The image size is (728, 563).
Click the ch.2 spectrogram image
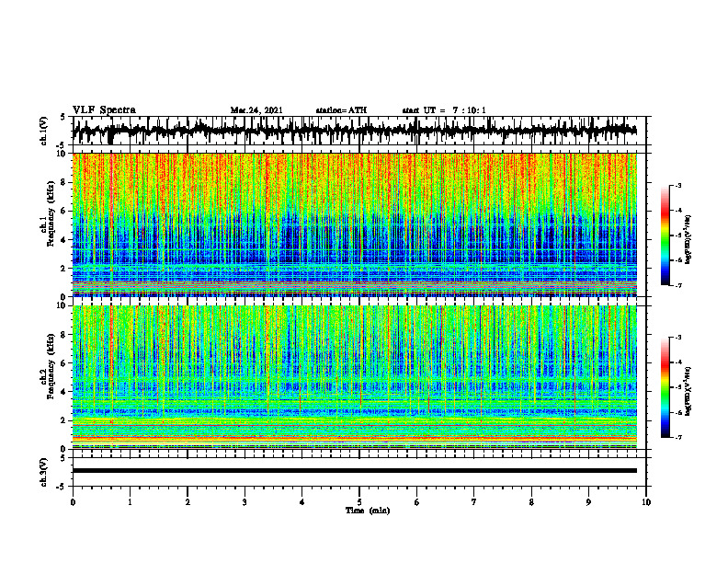point(354,377)
